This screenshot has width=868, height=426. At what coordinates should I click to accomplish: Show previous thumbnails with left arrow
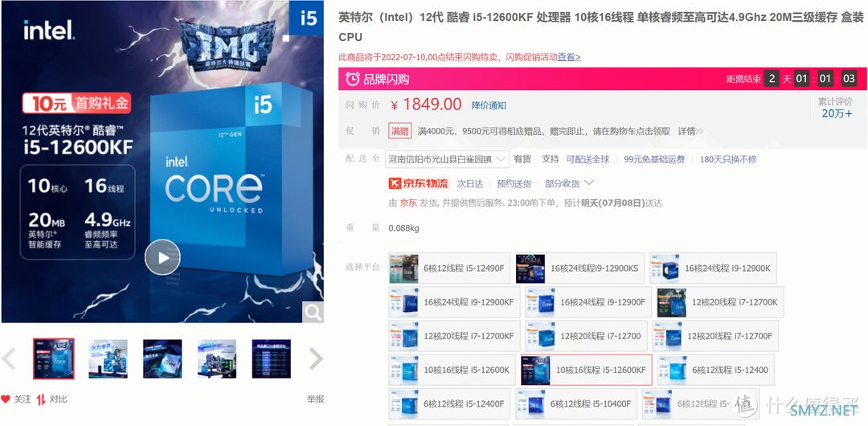tap(8, 359)
